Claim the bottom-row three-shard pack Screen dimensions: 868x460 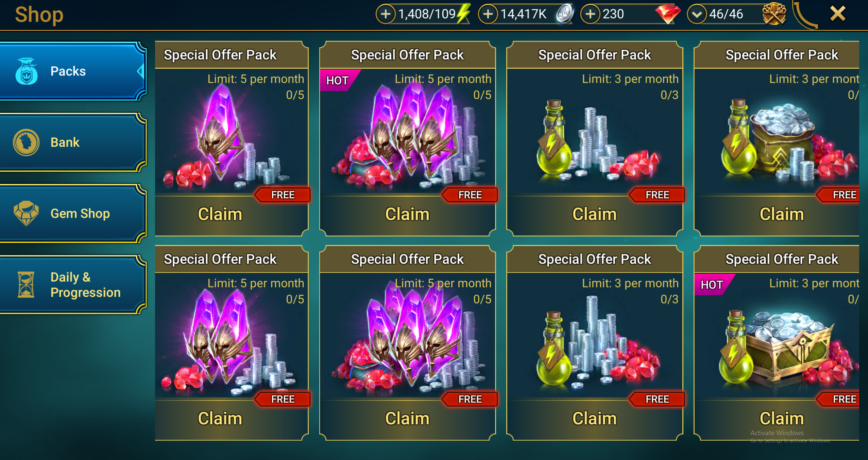click(x=407, y=418)
